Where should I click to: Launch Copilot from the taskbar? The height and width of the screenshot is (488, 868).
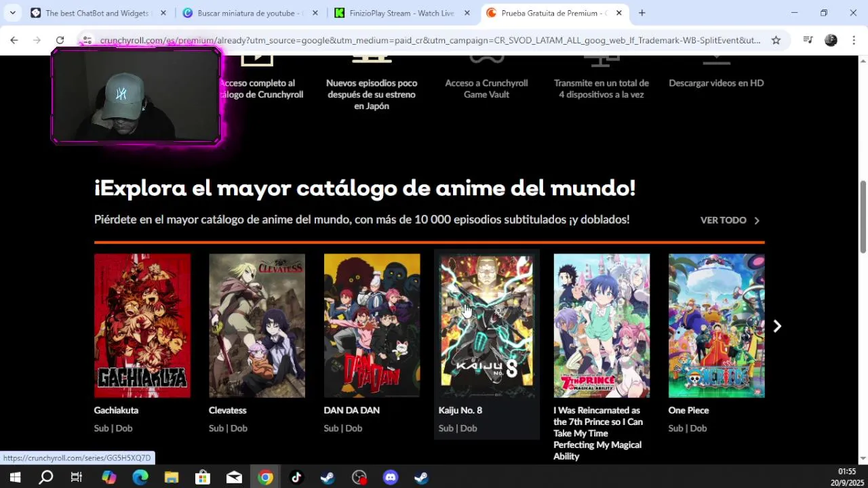point(108,478)
